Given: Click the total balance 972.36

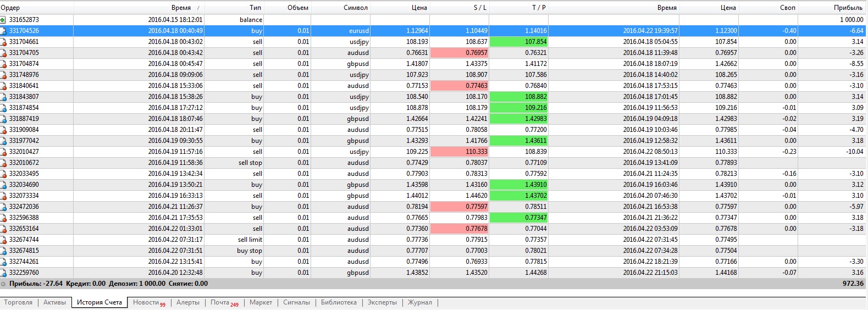Looking at the screenshot, I should [x=853, y=284].
